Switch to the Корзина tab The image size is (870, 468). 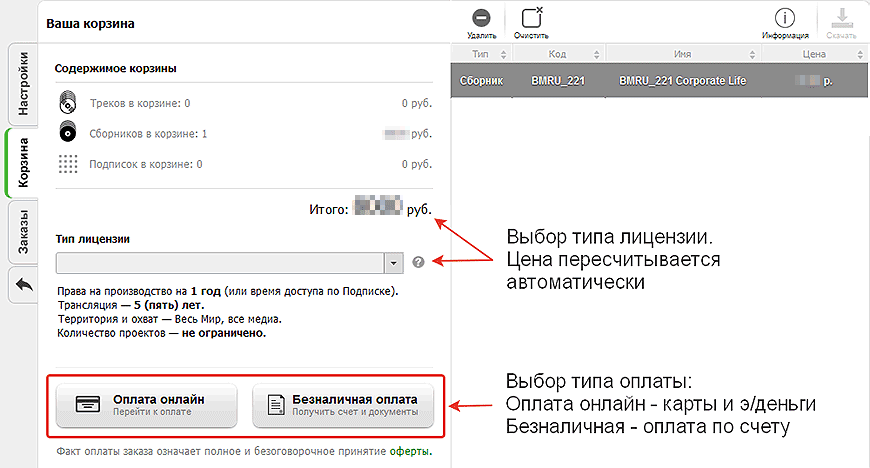(x=23, y=163)
